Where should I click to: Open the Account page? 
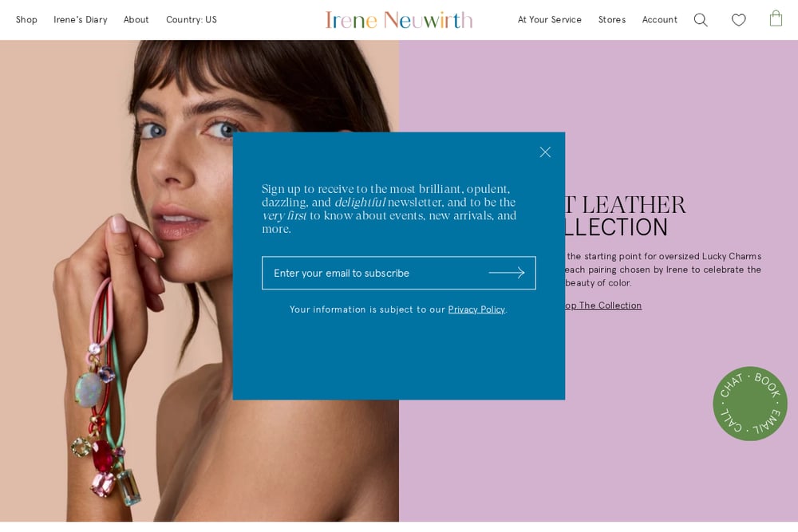point(660,20)
